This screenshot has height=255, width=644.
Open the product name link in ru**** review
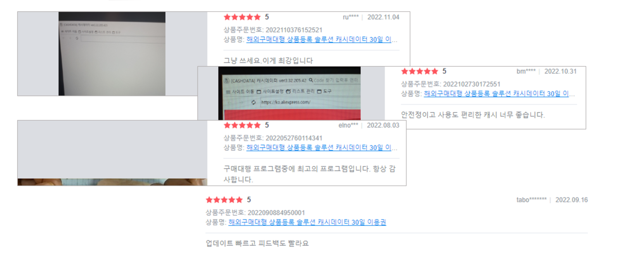point(322,40)
